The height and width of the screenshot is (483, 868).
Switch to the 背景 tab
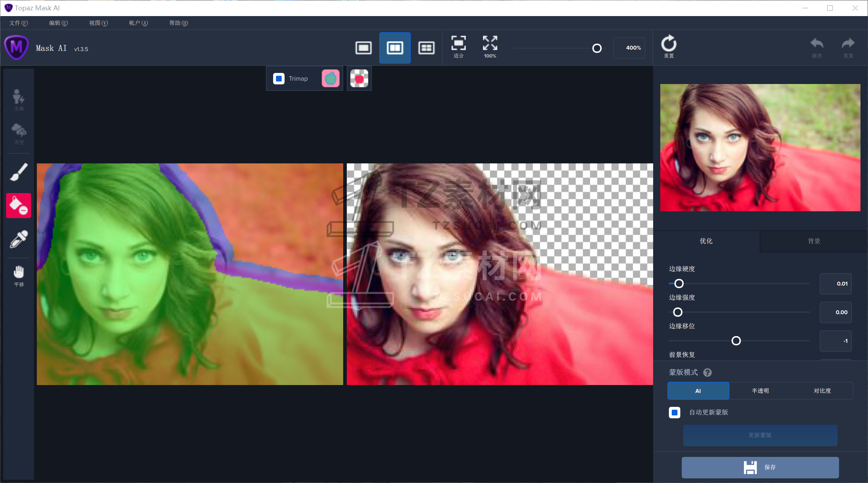tap(814, 241)
